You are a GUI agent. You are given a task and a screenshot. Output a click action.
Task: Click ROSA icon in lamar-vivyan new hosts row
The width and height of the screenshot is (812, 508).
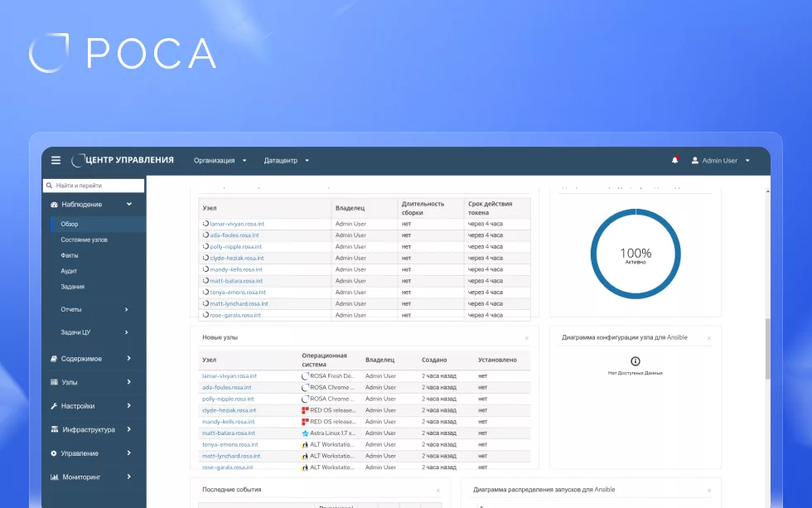point(305,376)
